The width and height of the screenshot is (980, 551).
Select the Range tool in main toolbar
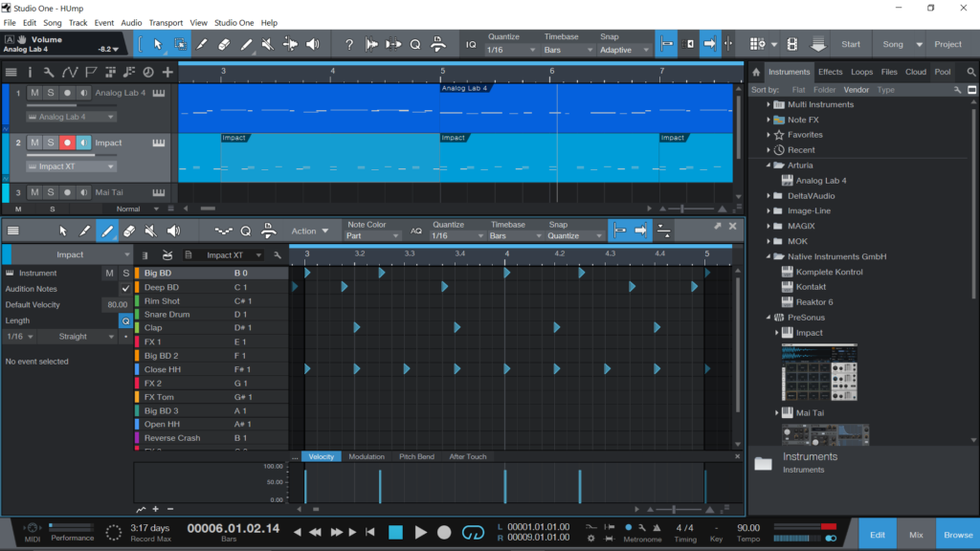(180, 44)
